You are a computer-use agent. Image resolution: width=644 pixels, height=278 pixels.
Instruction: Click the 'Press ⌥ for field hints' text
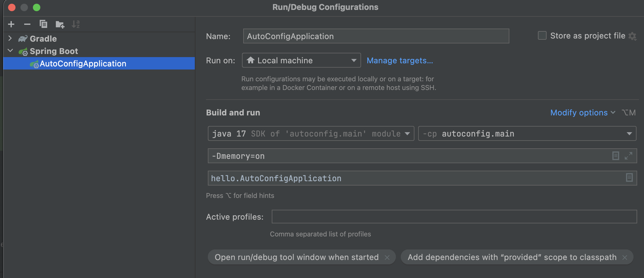[240, 195]
